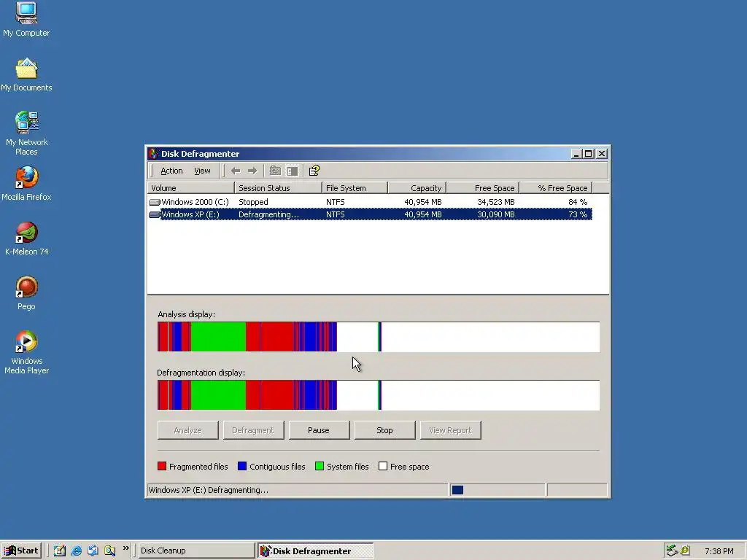
Task: Sort by the Volume column header
Action: coord(190,188)
